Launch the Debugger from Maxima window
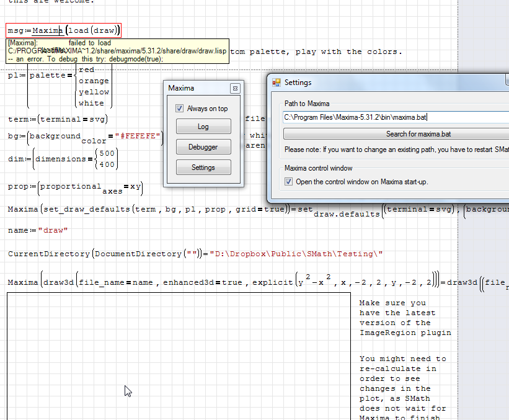The image size is (509, 420). pos(203,147)
